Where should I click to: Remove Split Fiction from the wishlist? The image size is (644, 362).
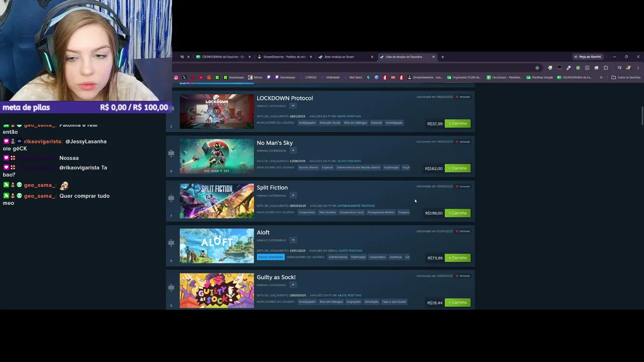[x=462, y=187]
